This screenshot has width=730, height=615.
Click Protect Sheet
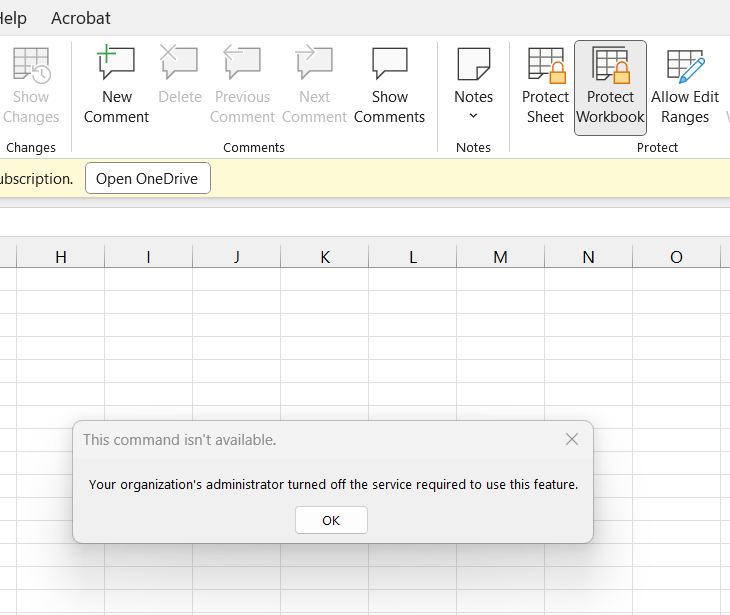(545, 87)
